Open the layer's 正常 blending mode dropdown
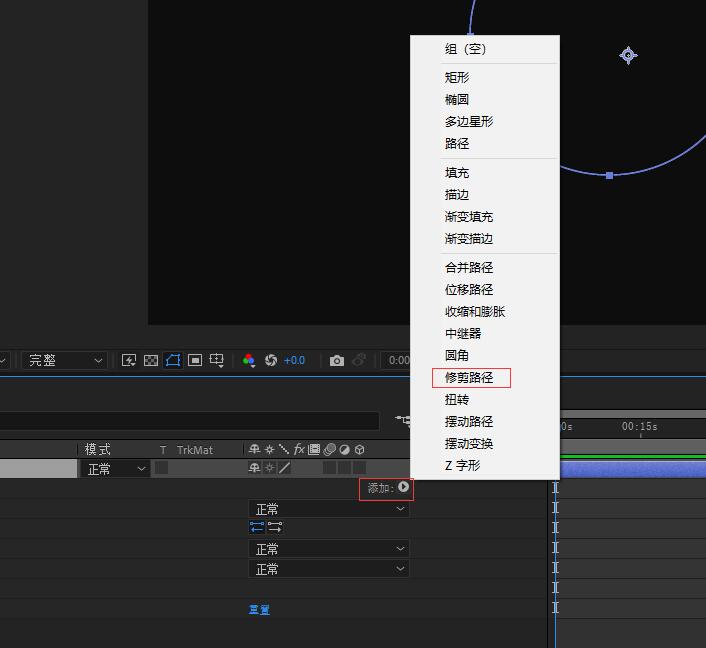Screen dimensions: 706x648 click(115, 469)
